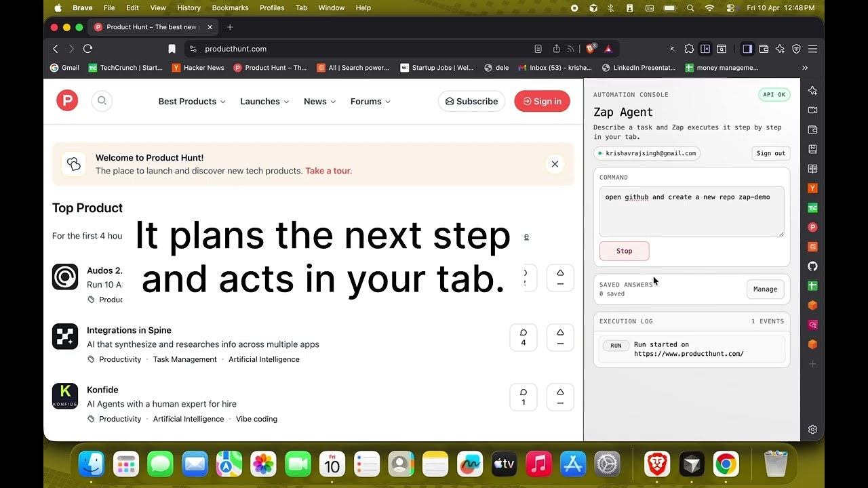Image resolution: width=868 pixels, height=488 pixels.
Task: Expand the Launches dropdown menu
Action: (x=264, y=101)
